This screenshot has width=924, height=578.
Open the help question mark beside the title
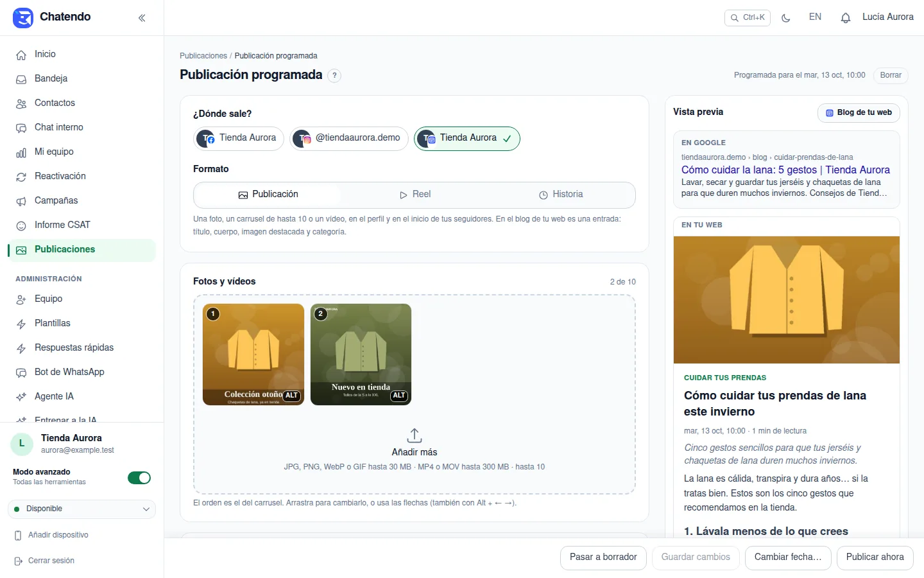point(334,75)
